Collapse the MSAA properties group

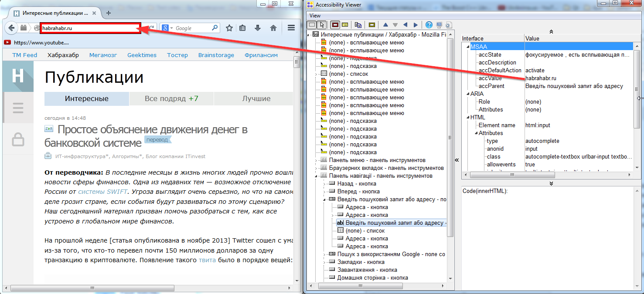[x=468, y=47]
